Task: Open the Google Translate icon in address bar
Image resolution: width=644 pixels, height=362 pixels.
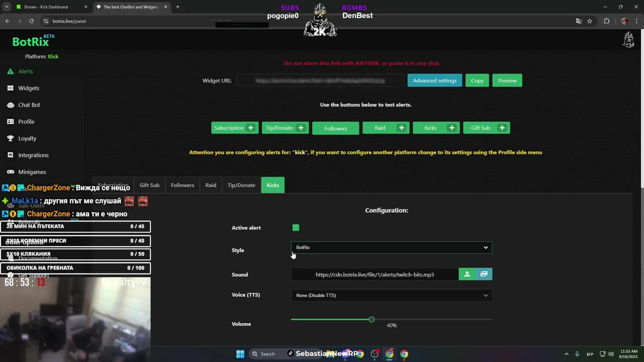Action: point(579,21)
